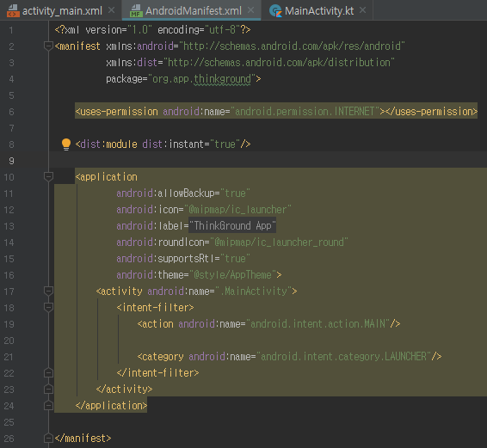Click the opening <application tag text
Image resolution: width=487 pixels, height=448 pixels.
coord(106,177)
